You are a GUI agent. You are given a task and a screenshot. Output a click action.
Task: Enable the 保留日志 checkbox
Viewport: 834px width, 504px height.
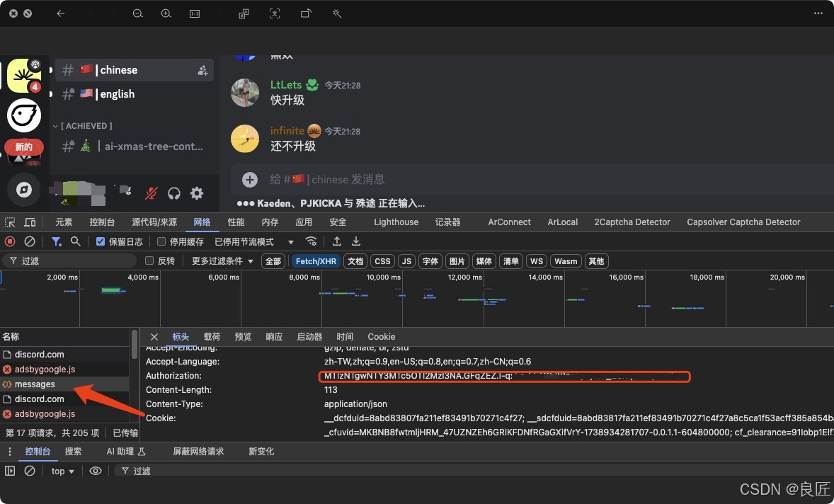[x=101, y=241]
